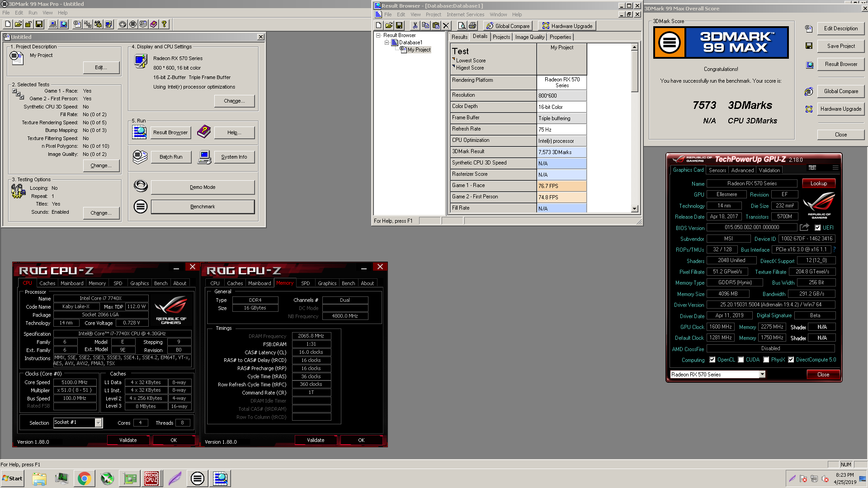Open Socket #1 selection dropdown in CPU-Z
Viewport: 868px width, 488px height.
click(98, 423)
